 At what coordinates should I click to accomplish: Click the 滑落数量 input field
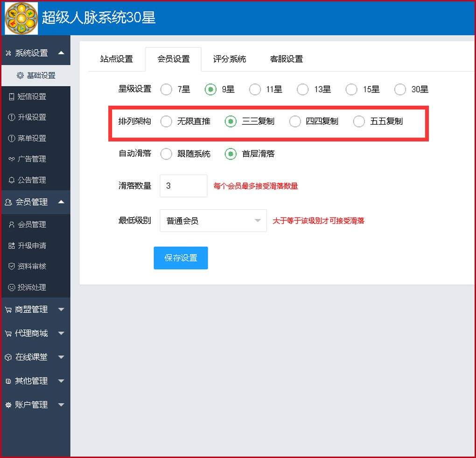(x=183, y=185)
